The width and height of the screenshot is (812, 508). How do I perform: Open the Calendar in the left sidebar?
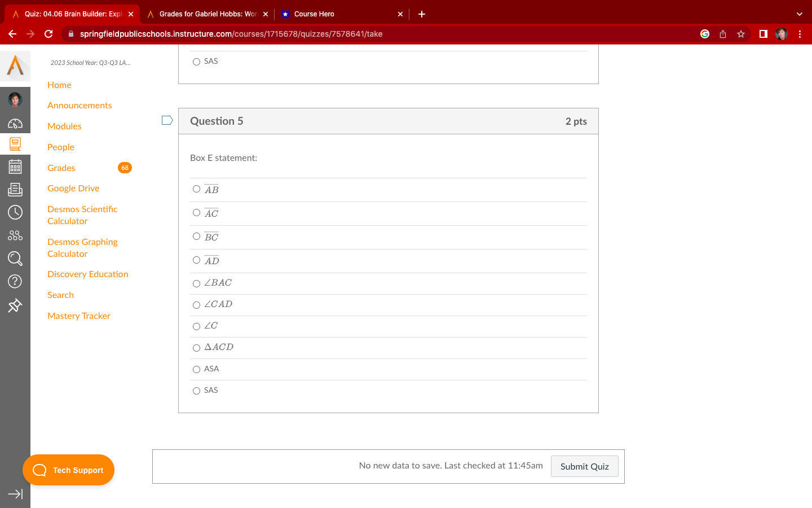point(15,166)
